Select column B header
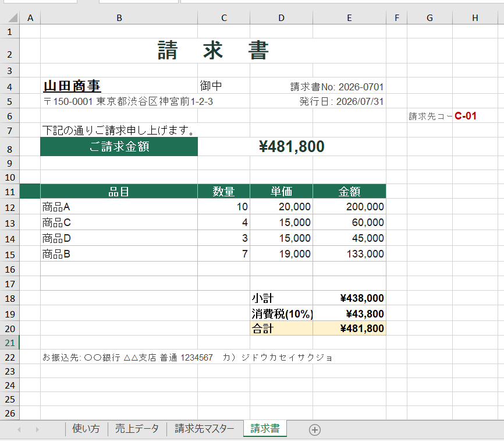The width and height of the screenshot is (504, 441). coord(119,18)
